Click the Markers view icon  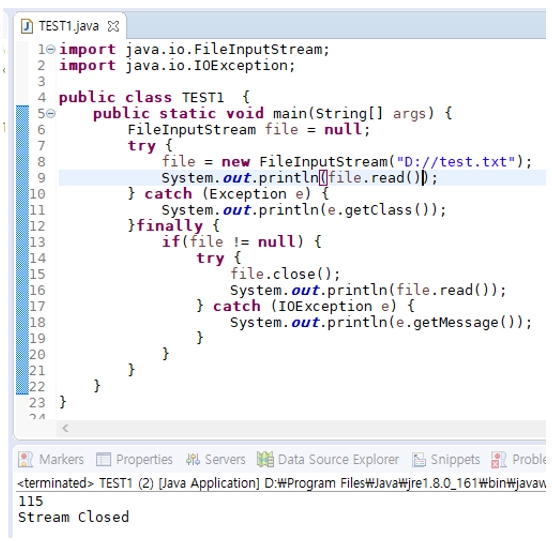[25, 459]
